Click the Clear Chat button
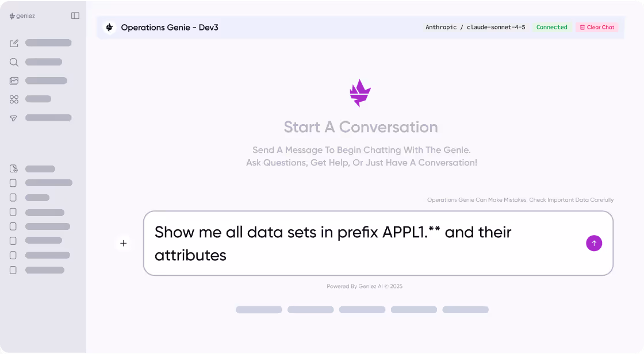Viewport: 644px width, 354px height. [x=597, y=27]
